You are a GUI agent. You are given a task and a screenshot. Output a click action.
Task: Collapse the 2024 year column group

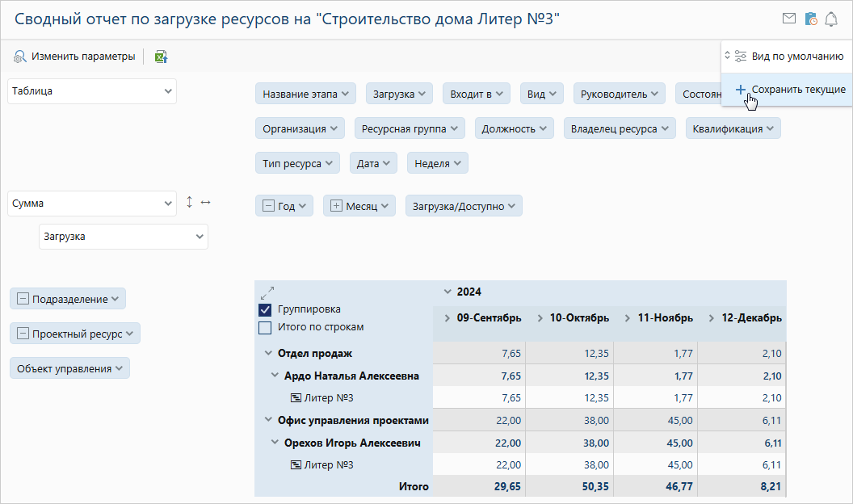(x=448, y=292)
